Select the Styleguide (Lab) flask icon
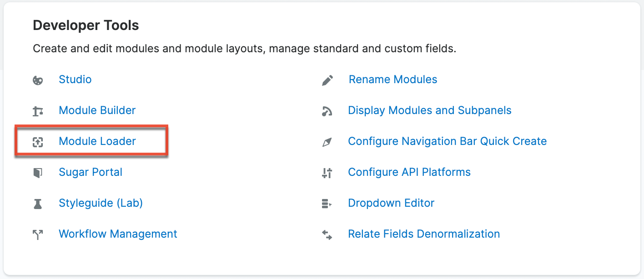 (x=38, y=204)
